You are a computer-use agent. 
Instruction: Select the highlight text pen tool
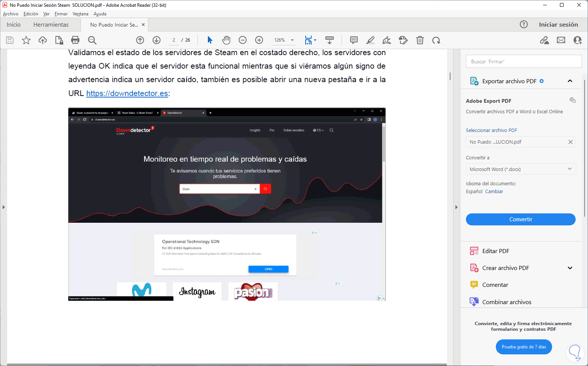(370, 40)
